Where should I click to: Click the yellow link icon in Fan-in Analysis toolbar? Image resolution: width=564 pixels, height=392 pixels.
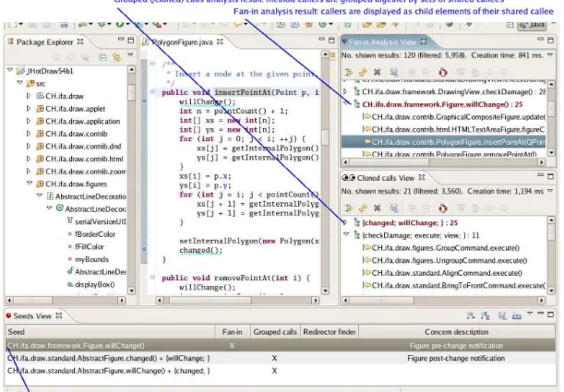point(363,72)
